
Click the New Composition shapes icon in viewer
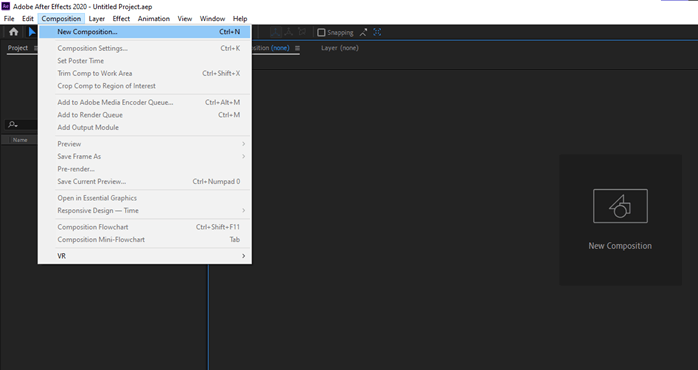tap(620, 206)
